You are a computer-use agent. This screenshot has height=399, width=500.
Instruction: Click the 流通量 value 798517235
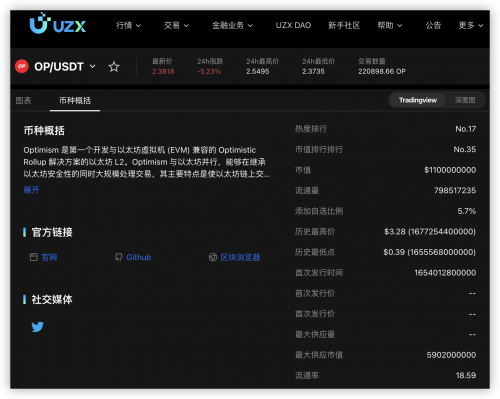[455, 191]
